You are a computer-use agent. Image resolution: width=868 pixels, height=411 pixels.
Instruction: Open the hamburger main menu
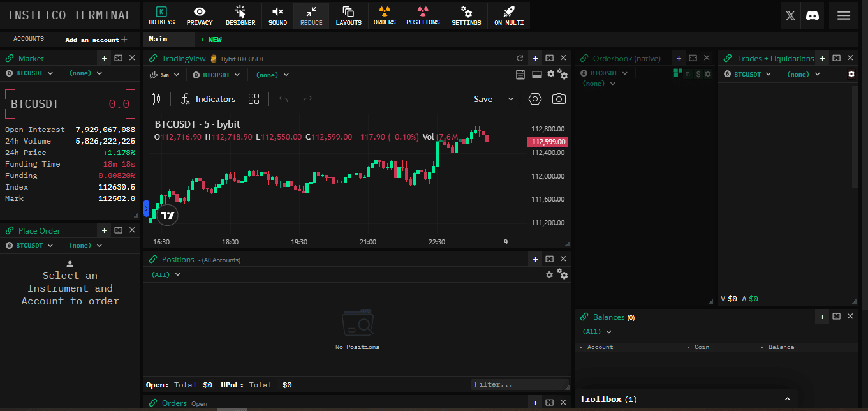pos(844,16)
